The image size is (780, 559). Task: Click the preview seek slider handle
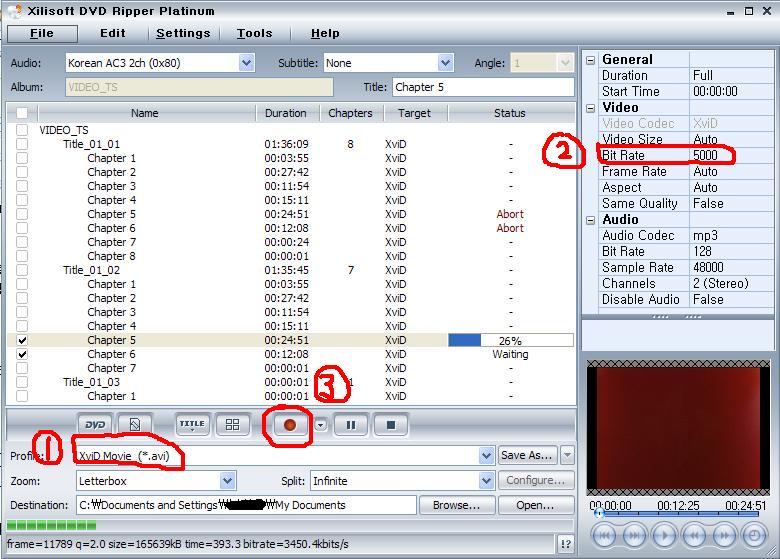click(599, 513)
